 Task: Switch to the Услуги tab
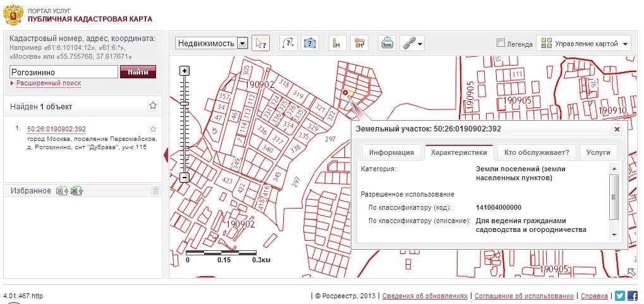pyautogui.click(x=598, y=152)
